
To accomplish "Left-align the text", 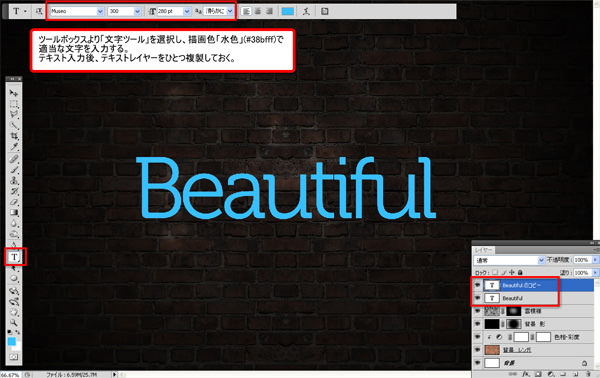I will [246, 11].
